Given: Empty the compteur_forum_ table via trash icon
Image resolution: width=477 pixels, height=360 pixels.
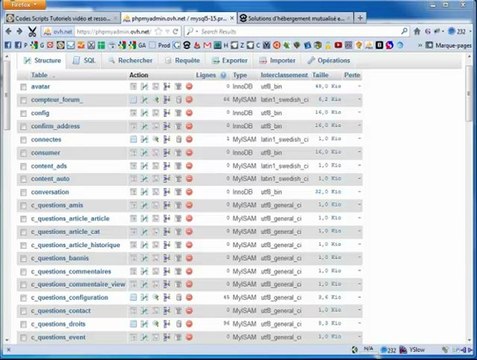Looking at the screenshot, I should coord(178,100).
